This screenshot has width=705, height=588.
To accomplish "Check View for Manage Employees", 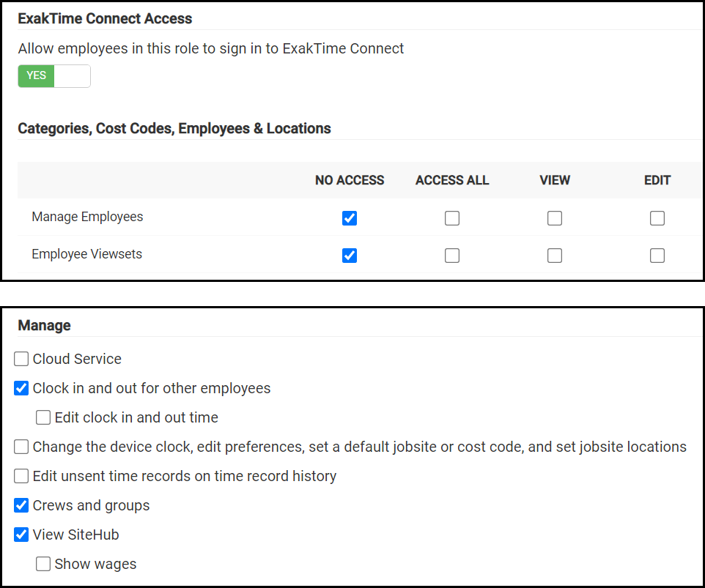I will [x=554, y=218].
